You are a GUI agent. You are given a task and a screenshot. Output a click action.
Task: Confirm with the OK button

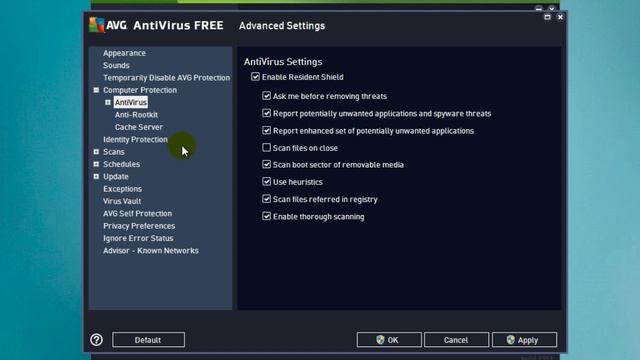pos(389,340)
